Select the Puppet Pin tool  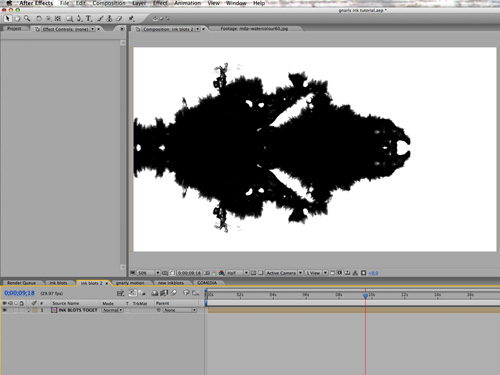pyautogui.click(x=131, y=18)
